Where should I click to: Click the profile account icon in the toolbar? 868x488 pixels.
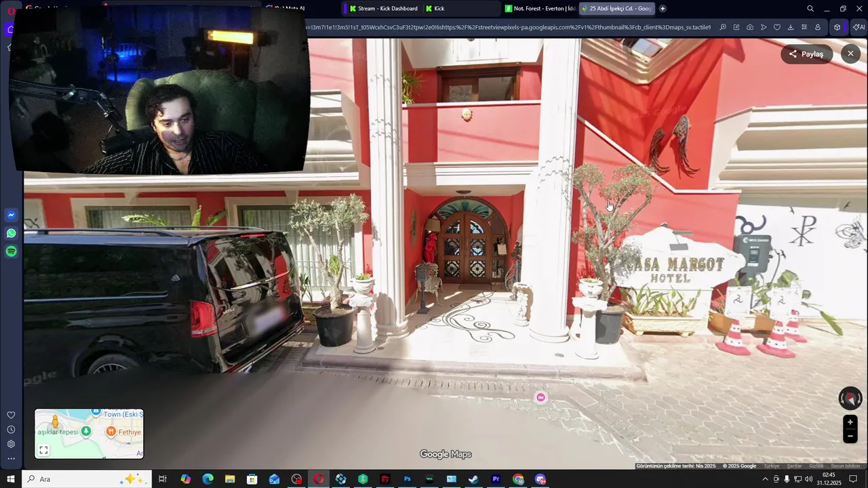(x=818, y=28)
